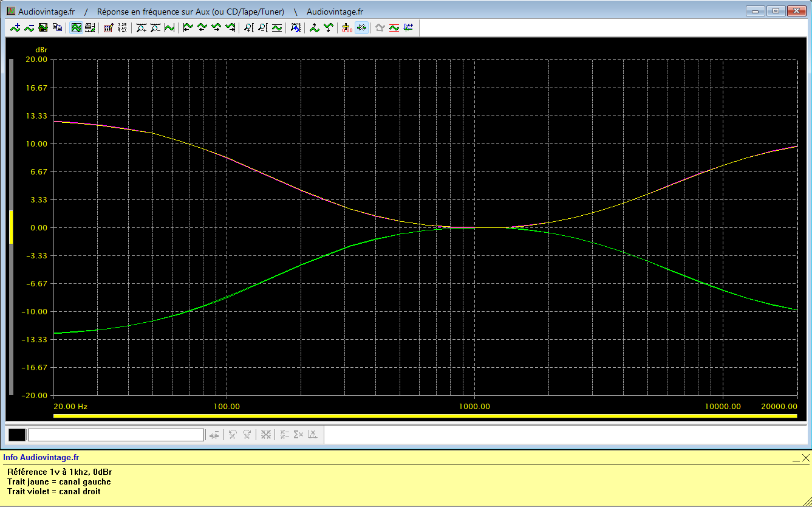Toggle the numeric values table view

122,27
